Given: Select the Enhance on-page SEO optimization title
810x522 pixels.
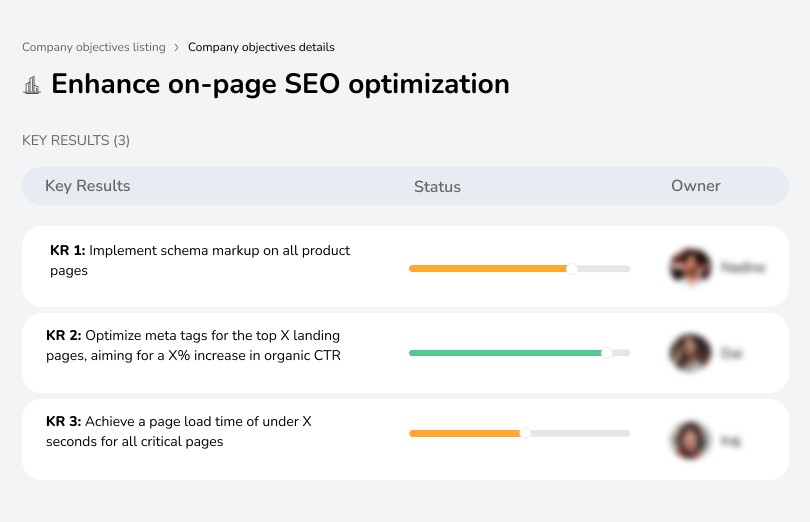Looking at the screenshot, I should [280, 84].
